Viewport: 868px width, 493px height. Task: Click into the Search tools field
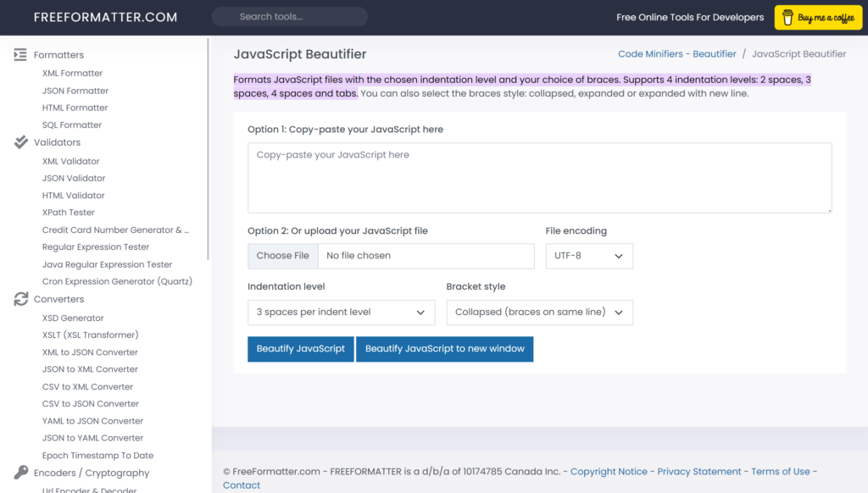coord(290,17)
